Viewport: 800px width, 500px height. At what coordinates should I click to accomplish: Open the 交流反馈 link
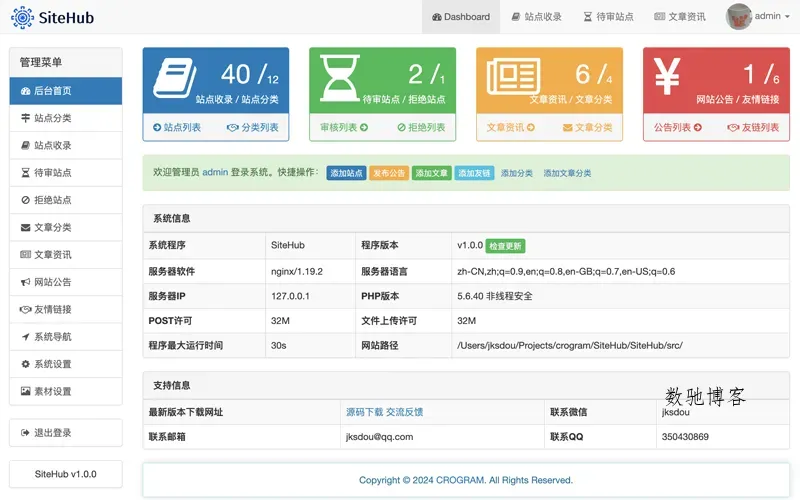tap(405, 412)
